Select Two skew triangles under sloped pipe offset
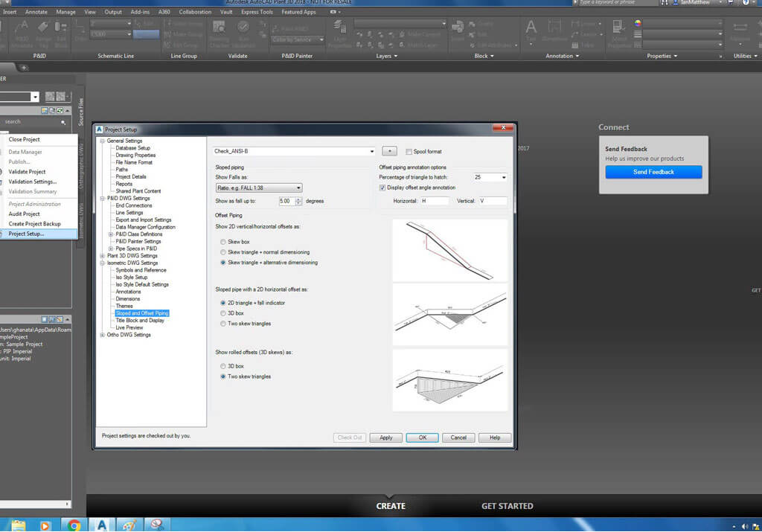 click(x=223, y=324)
